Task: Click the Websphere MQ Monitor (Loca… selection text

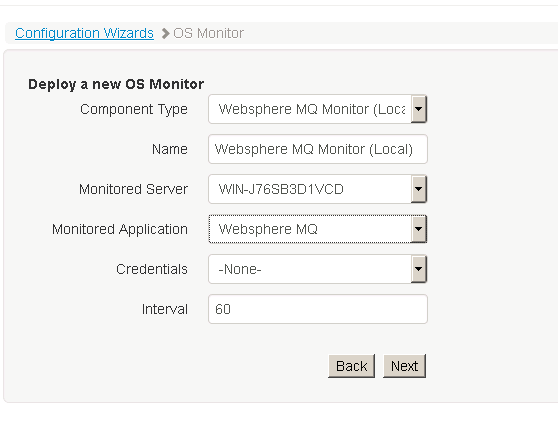Action: click(x=312, y=109)
